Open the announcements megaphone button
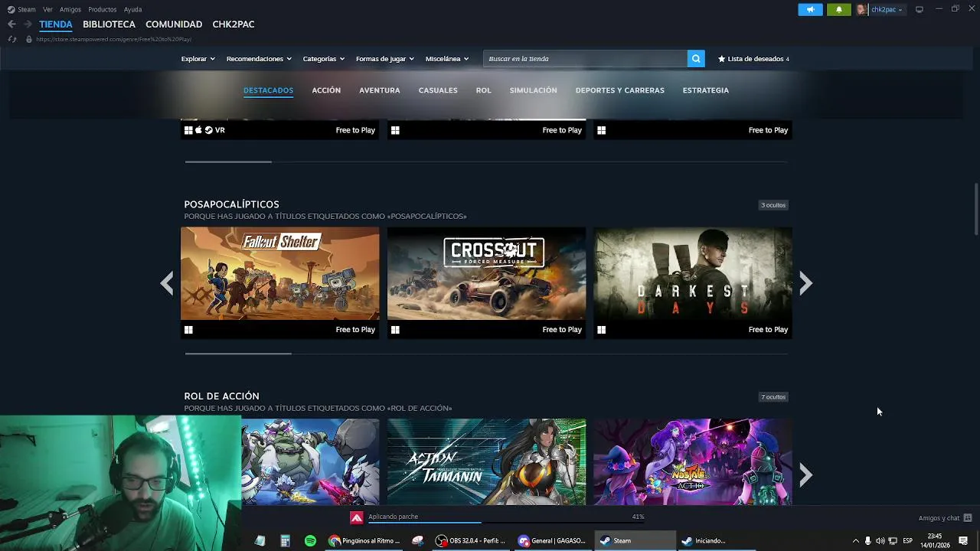The image size is (980, 551). coord(810,9)
